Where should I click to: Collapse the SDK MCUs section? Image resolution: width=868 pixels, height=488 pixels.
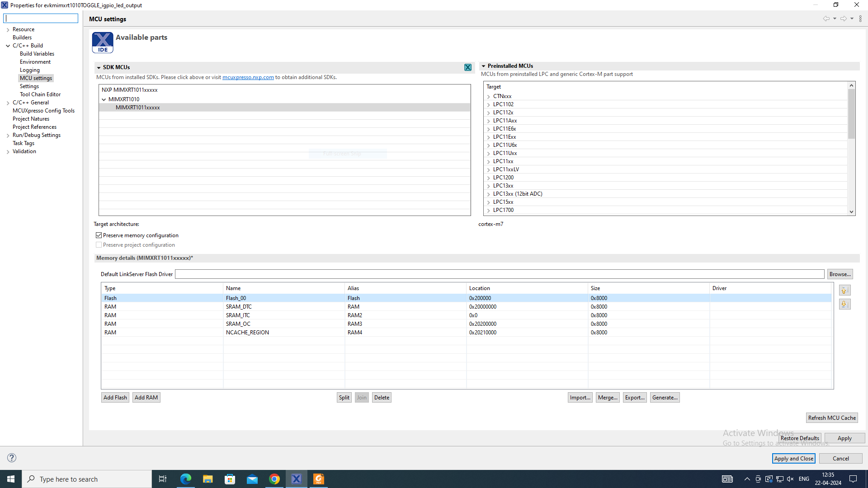[x=99, y=67]
